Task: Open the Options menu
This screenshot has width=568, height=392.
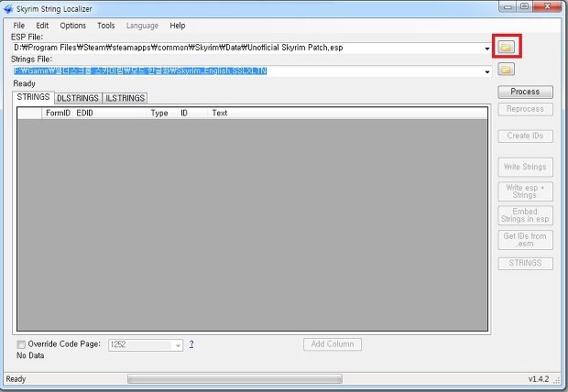Action: click(x=72, y=26)
